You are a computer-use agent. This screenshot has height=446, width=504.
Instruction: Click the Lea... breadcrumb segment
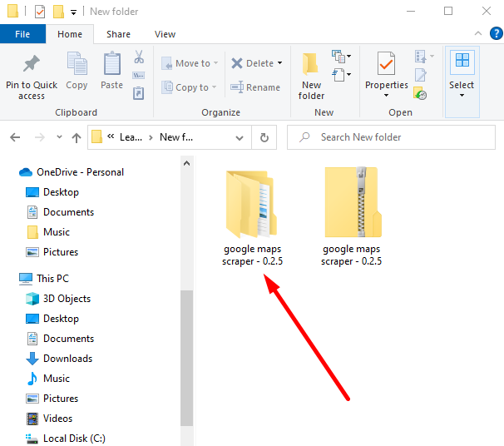point(131,137)
